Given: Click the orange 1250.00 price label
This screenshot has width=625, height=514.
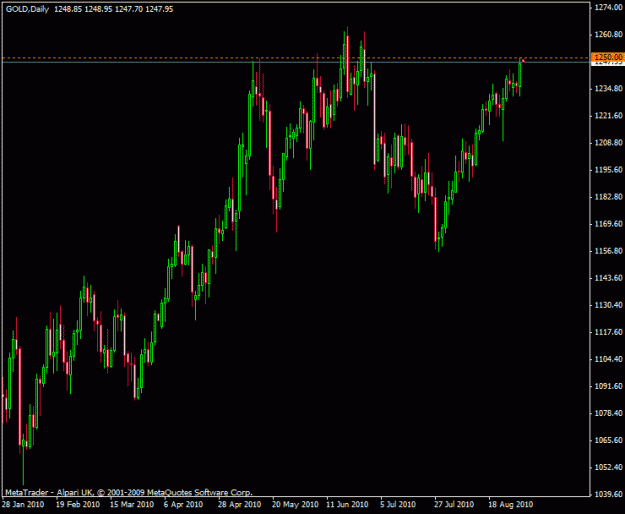Looking at the screenshot, I should click(x=607, y=57).
